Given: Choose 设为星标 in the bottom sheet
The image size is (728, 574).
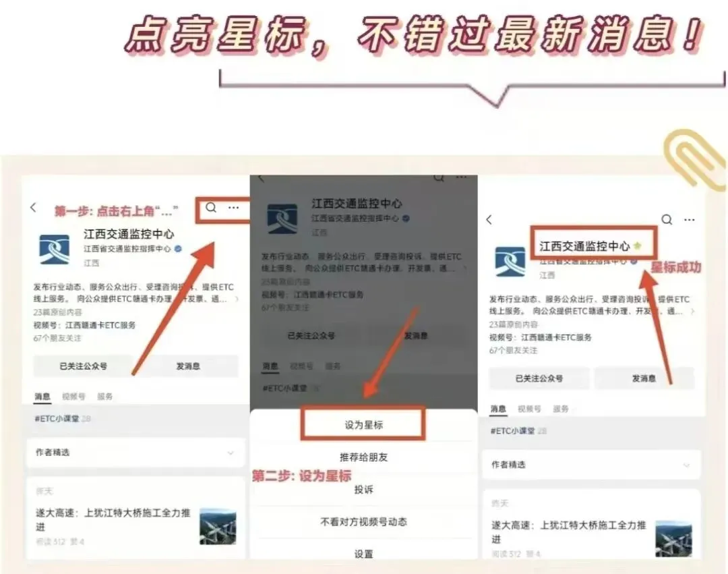Looking at the screenshot, I should (363, 424).
